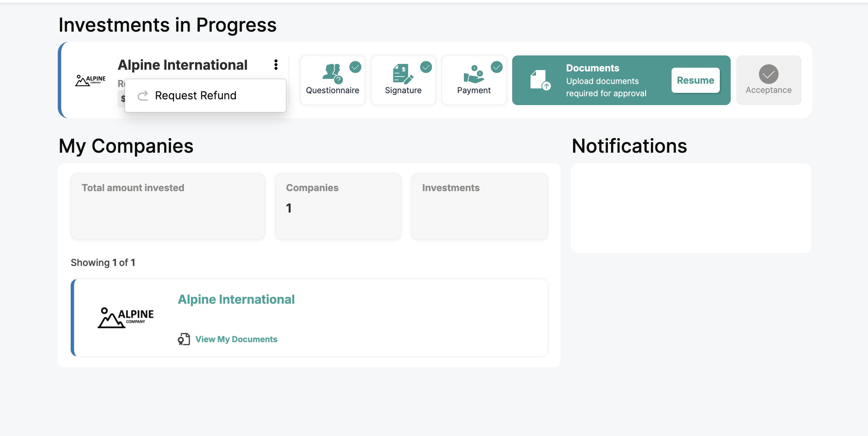
Task: Select the Companies count card
Action: (338, 206)
